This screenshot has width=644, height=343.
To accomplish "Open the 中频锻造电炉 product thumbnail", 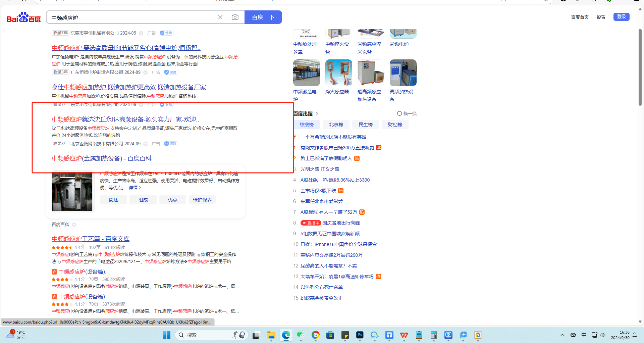I will tap(306, 73).
